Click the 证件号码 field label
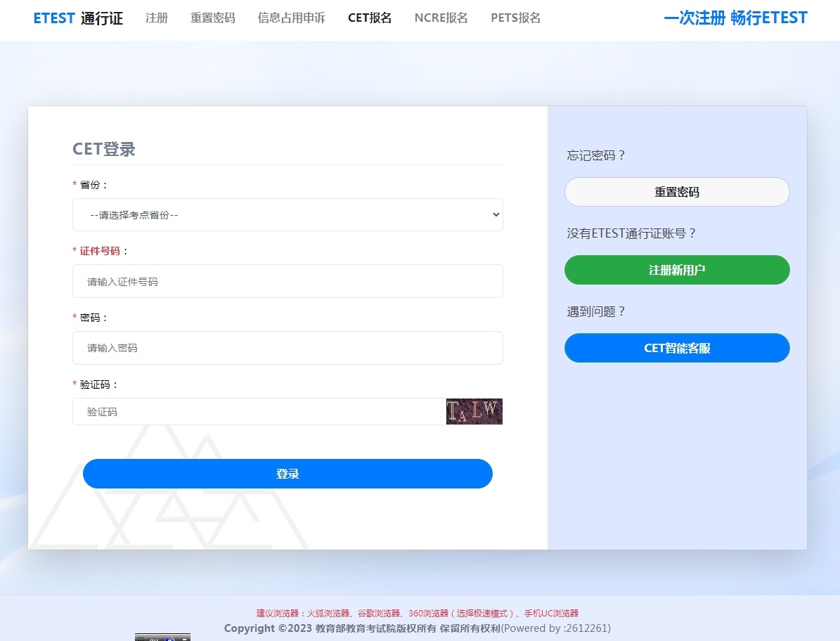840x641 pixels. coord(99,251)
